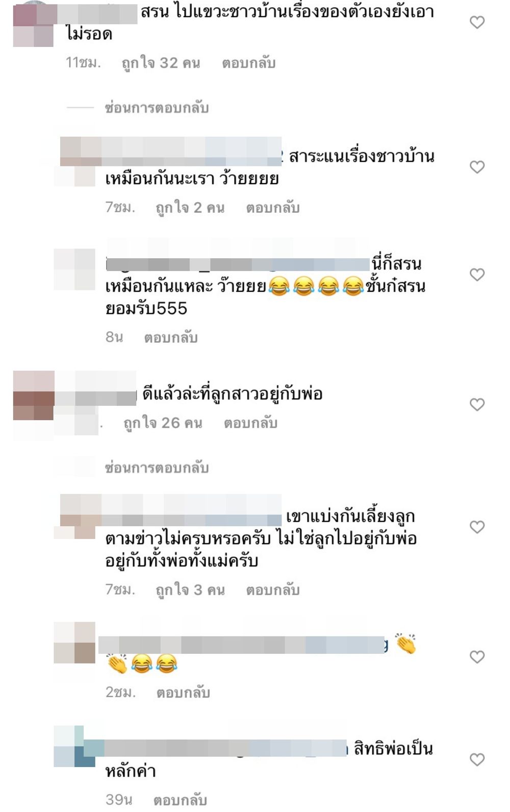Like the reply 'เขาแบ่งกันเลี้ยงลูก'
This screenshot has width=510, height=812.
pos(477,527)
